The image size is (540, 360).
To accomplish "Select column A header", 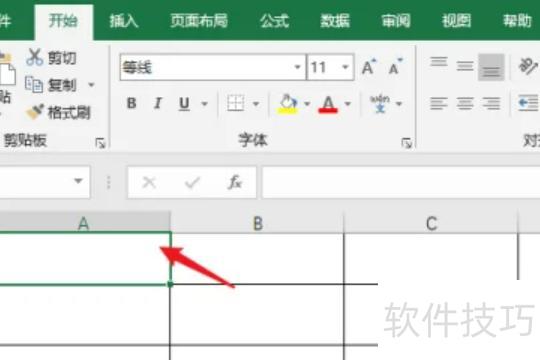I will (x=85, y=223).
